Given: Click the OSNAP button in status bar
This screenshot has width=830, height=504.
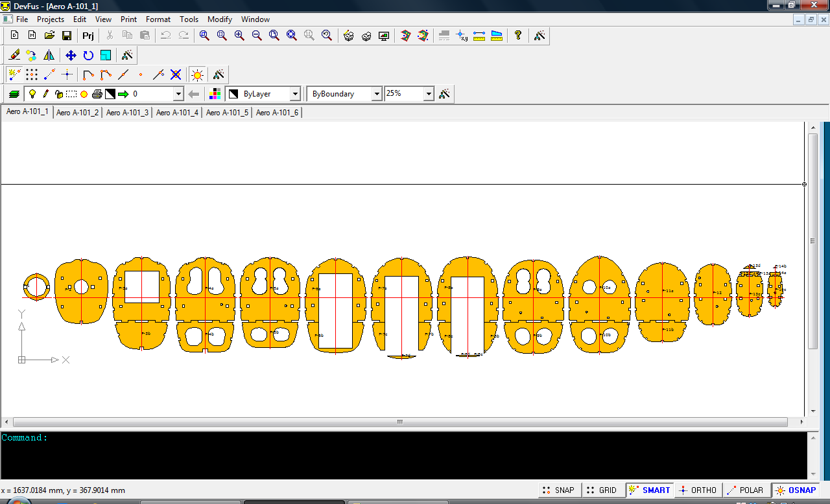Looking at the screenshot, I should click(x=795, y=490).
